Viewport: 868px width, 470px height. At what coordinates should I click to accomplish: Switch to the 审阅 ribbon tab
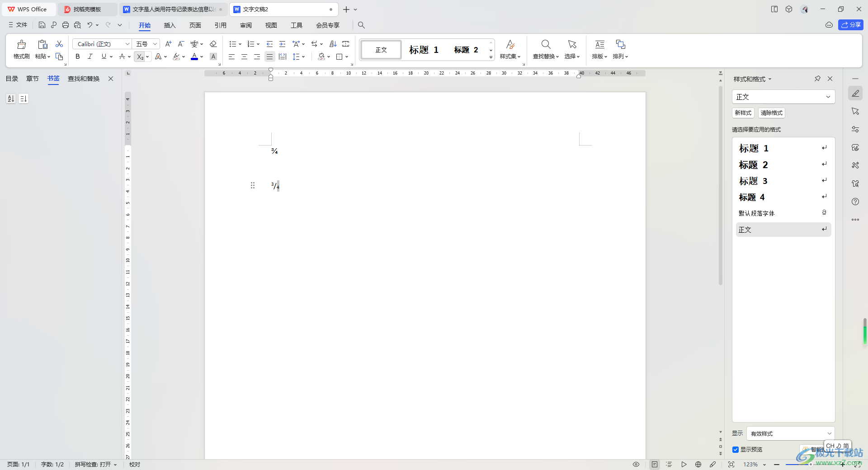tap(246, 25)
